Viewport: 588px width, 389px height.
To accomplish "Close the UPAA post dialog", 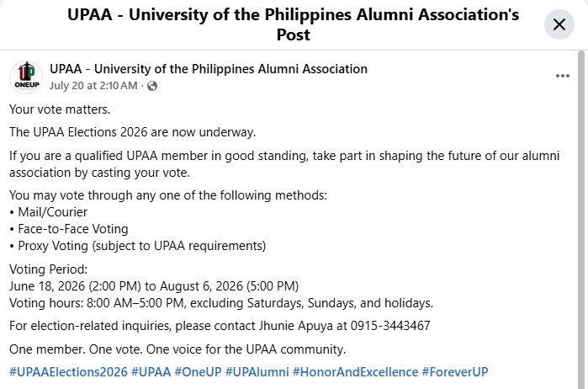I will [559, 24].
